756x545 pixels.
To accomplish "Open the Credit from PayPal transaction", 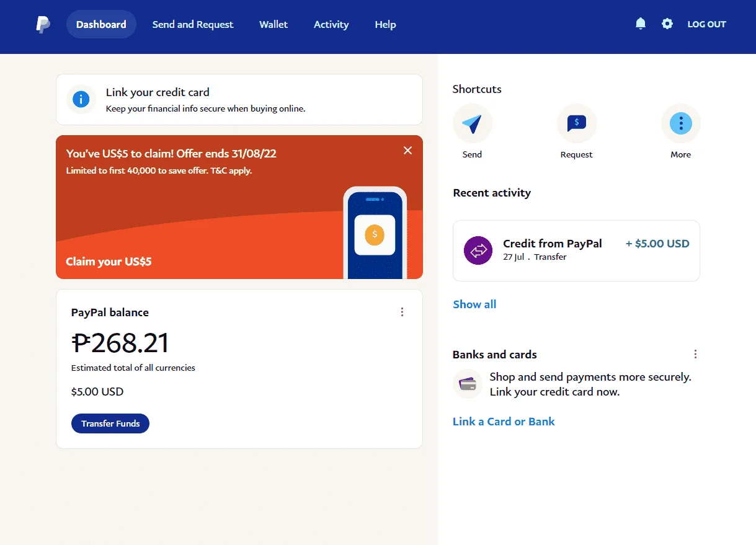I will point(576,250).
